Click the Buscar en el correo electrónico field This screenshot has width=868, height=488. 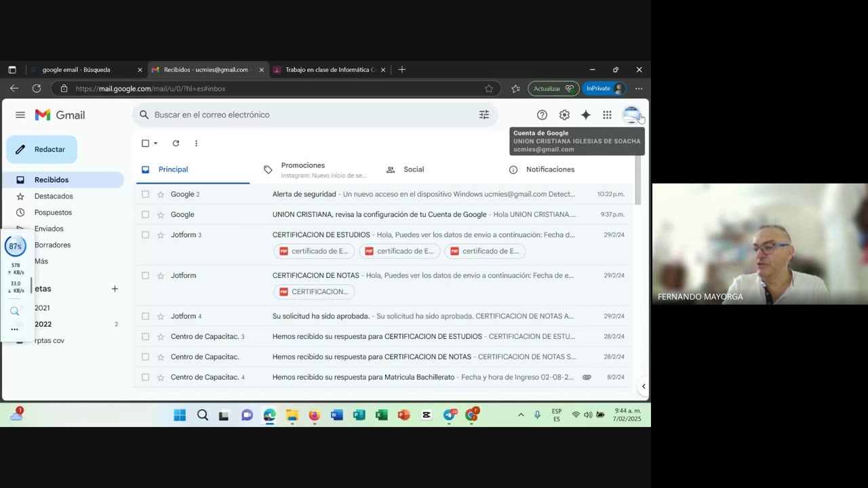315,115
